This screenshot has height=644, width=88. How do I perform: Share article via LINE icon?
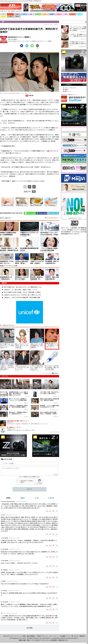[x=32, y=46]
